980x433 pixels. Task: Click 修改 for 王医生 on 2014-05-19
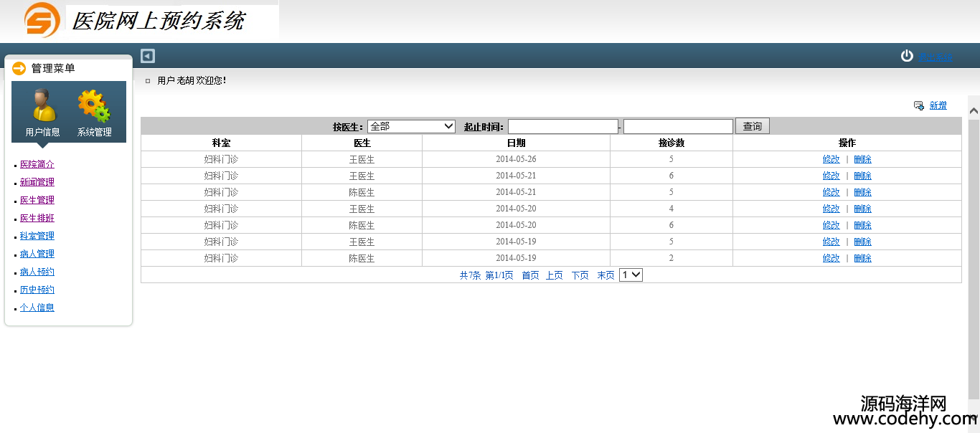pos(831,242)
